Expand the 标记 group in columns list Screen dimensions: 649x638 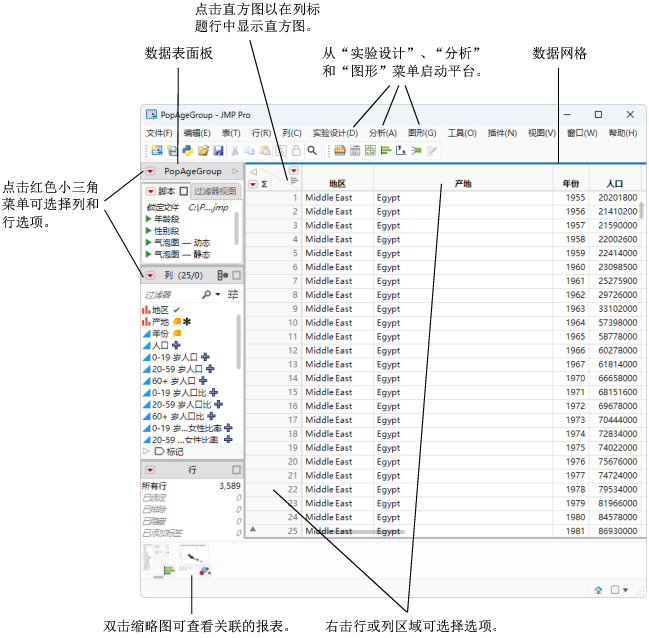click(146, 451)
